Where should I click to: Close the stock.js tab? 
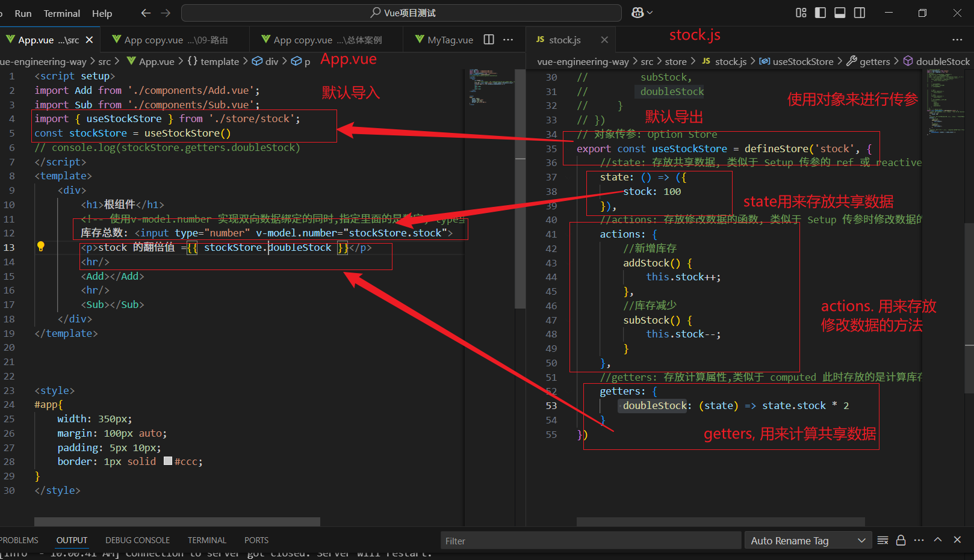(604, 40)
